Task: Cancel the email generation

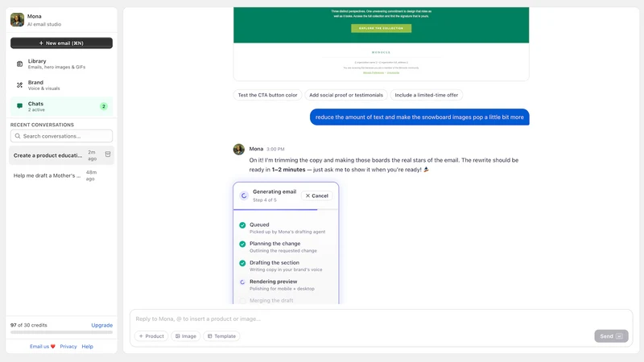Action: 316,195
